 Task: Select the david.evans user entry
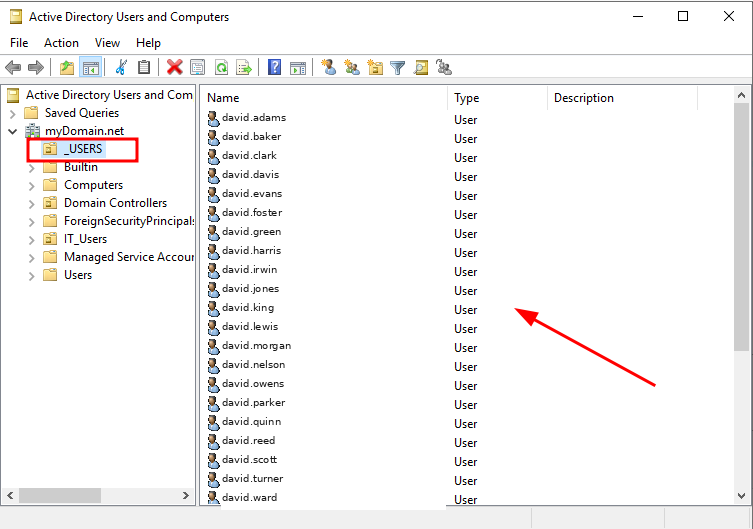pyautogui.click(x=252, y=193)
